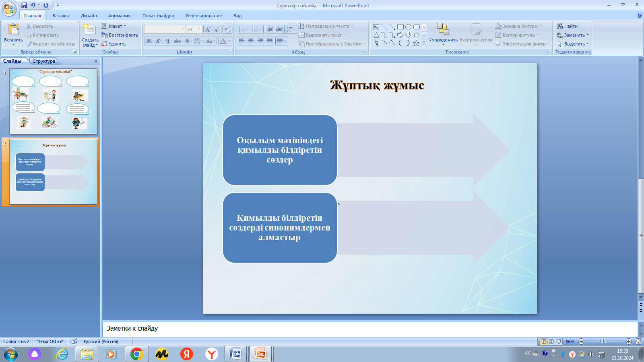
Task: Save presentation using quick access toolbar
Action: 24,5
